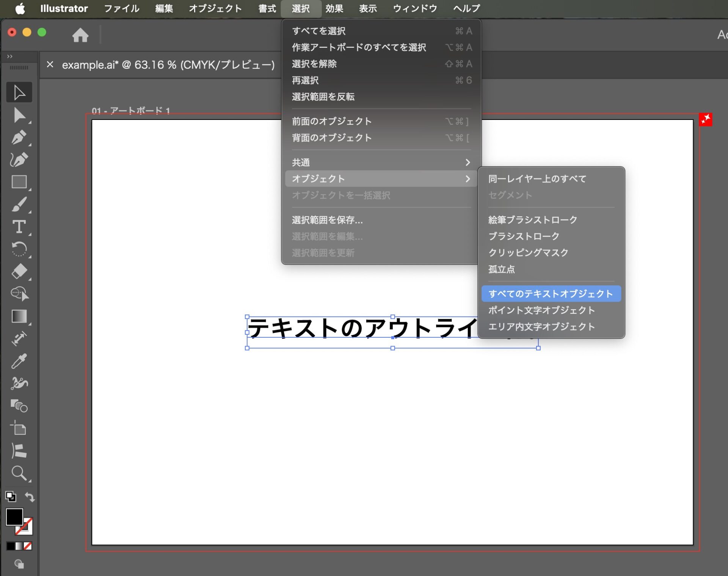Image resolution: width=728 pixels, height=576 pixels.
Task: Select the Direct Selection tool
Action: pos(19,116)
